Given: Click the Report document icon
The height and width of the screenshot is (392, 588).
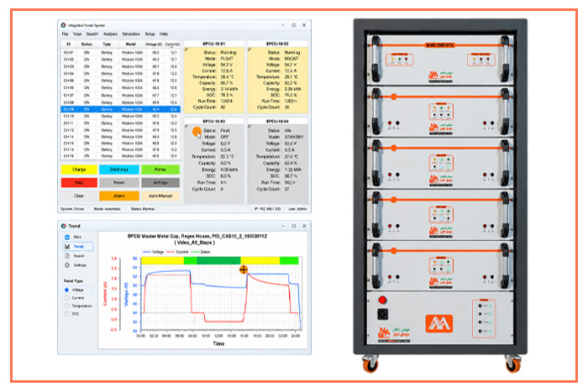Looking at the screenshot, I should click(x=67, y=255).
